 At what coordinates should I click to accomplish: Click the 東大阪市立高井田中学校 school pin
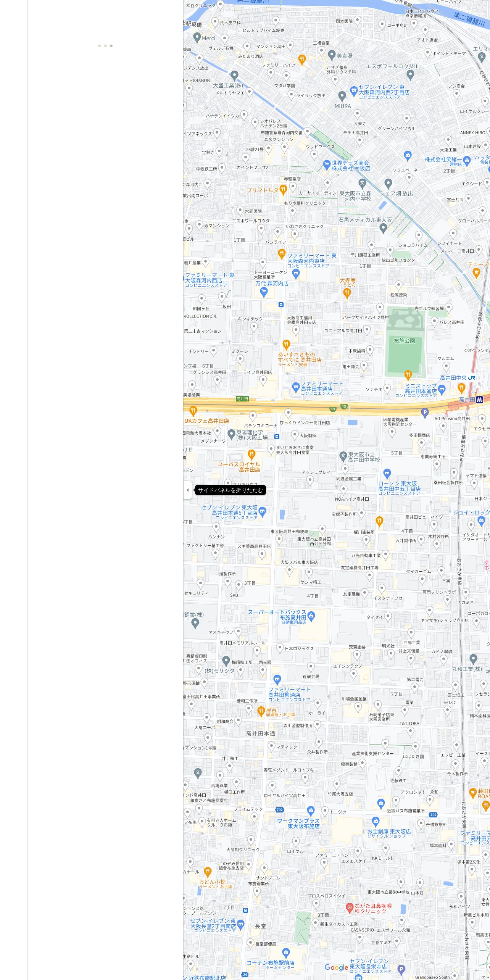pos(343,456)
